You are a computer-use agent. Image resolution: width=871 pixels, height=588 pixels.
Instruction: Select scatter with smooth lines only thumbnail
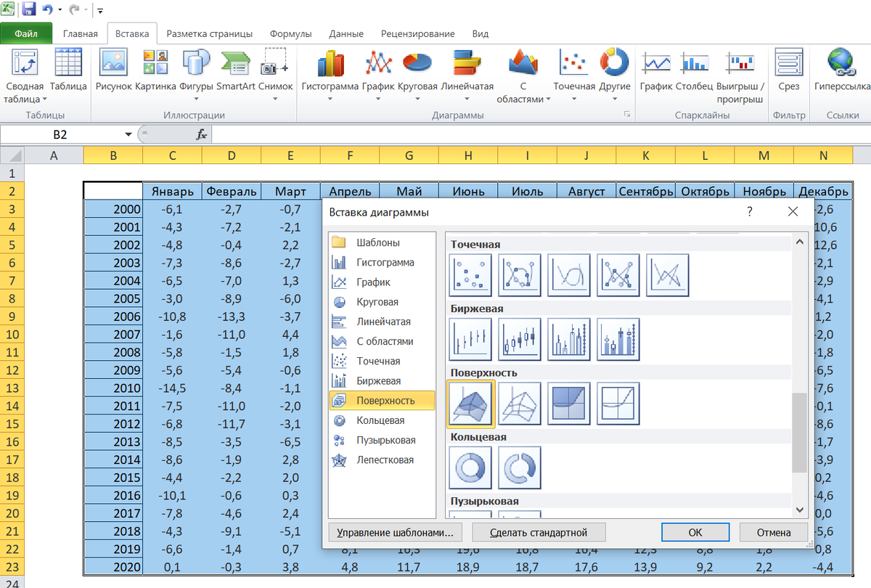569,275
